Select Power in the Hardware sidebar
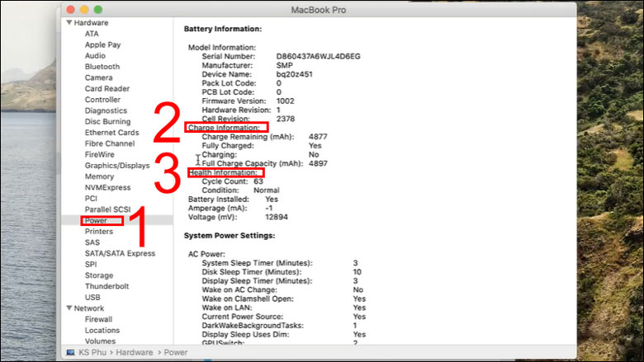 click(x=97, y=220)
